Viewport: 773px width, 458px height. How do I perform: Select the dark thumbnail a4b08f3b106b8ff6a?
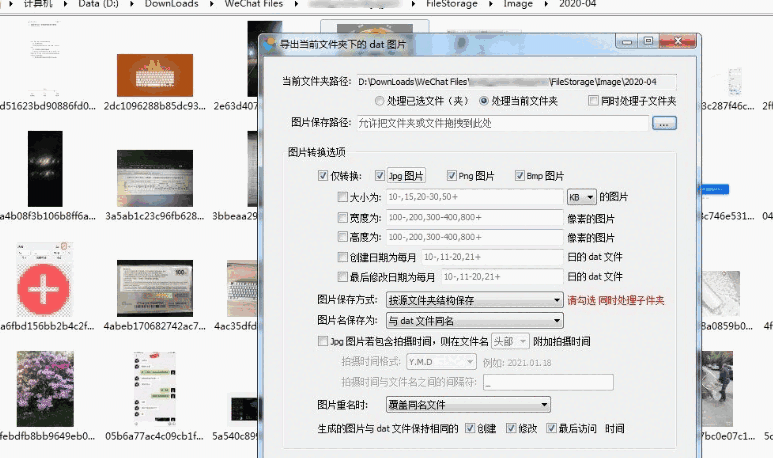[x=45, y=169]
